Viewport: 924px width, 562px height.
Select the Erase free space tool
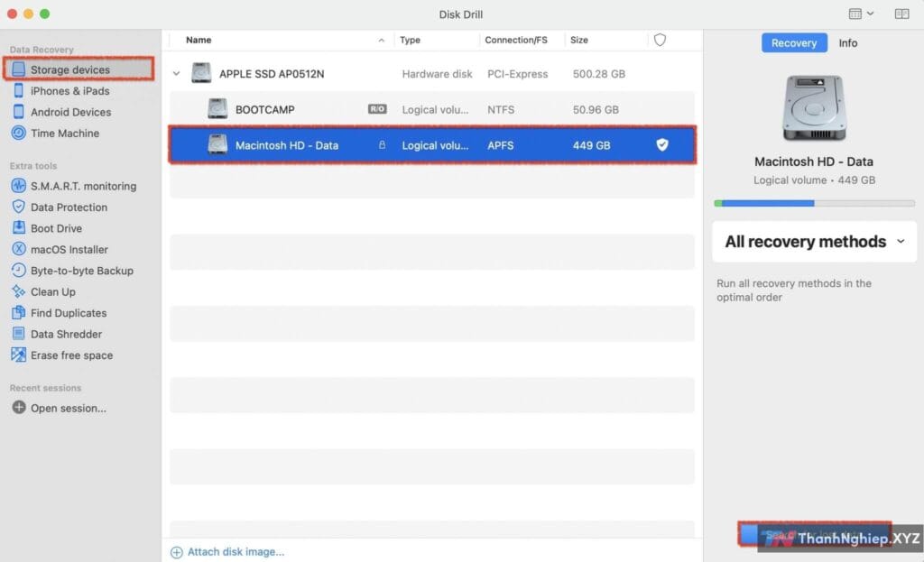pyautogui.click(x=71, y=355)
